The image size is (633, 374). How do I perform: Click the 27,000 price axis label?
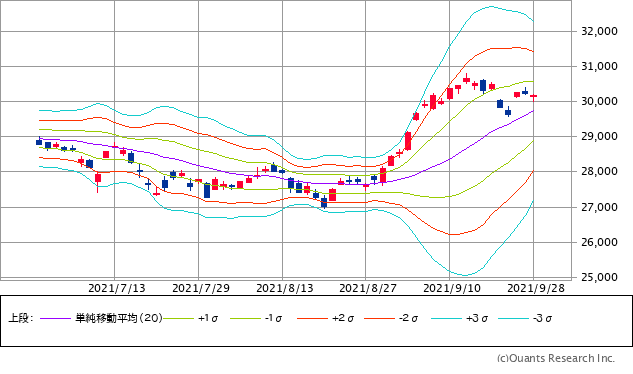point(599,207)
